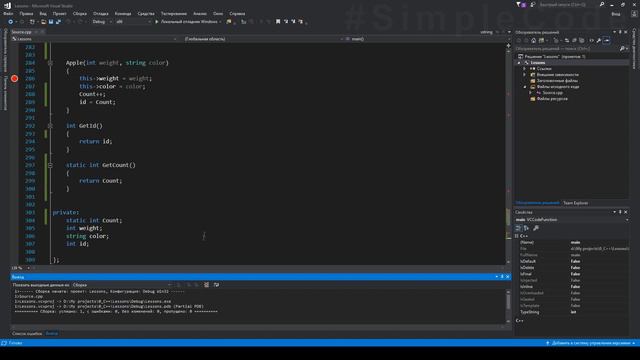Screen dimensions: 640x360
Task: Click the Вход sign-in link
Action: point(616,13)
